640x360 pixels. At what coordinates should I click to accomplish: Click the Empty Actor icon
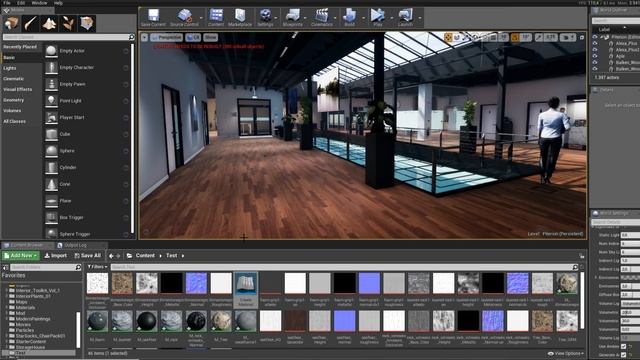(51, 51)
